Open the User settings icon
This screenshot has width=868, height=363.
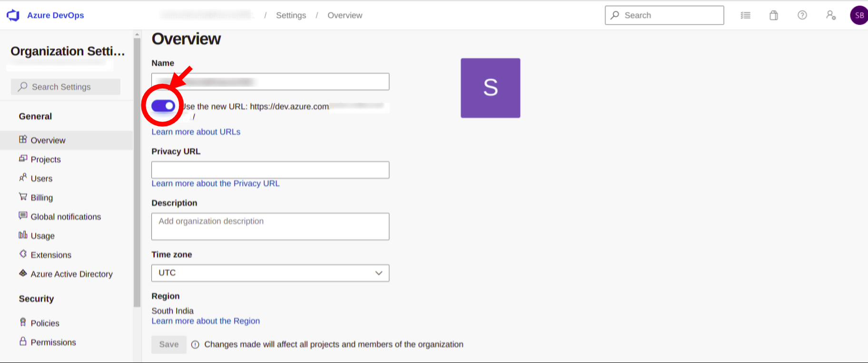pos(831,15)
